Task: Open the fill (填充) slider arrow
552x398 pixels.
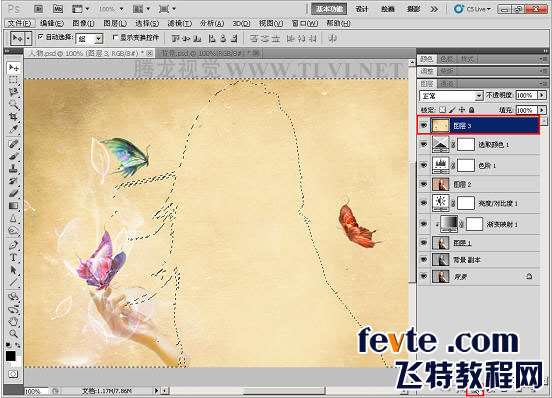Action: tap(542, 110)
